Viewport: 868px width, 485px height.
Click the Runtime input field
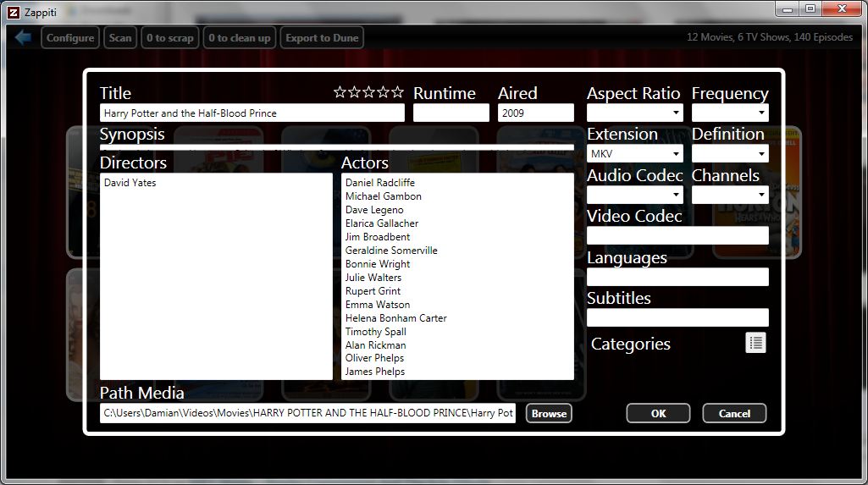click(x=451, y=113)
